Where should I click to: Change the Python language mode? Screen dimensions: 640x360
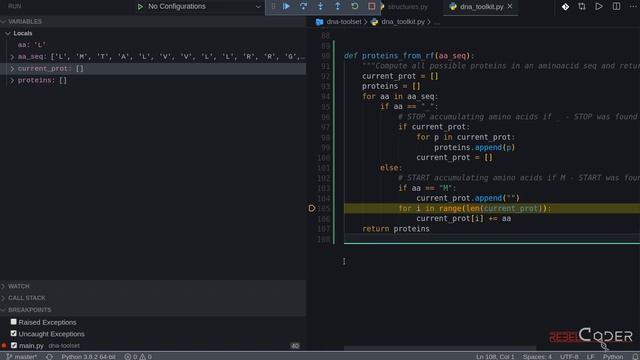pos(613,356)
